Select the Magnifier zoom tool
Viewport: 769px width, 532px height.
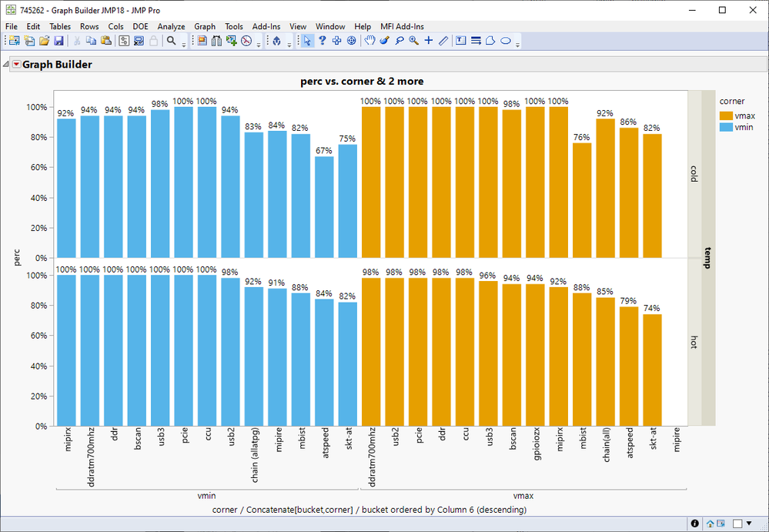(x=414, y=41)
